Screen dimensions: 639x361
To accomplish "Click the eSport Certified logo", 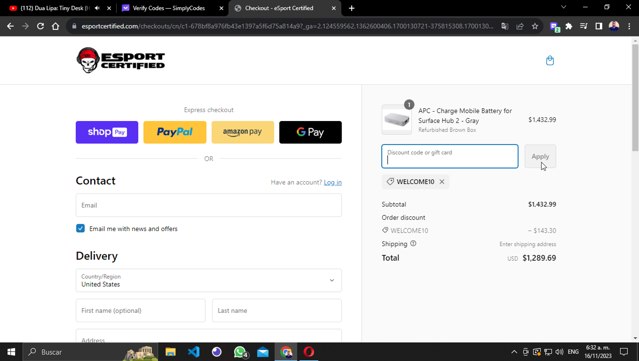I will pyautogui.click(x=121, y=60).
